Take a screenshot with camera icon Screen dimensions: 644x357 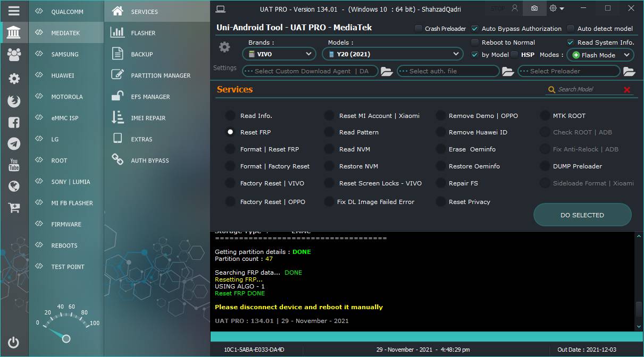coord(534,8)
